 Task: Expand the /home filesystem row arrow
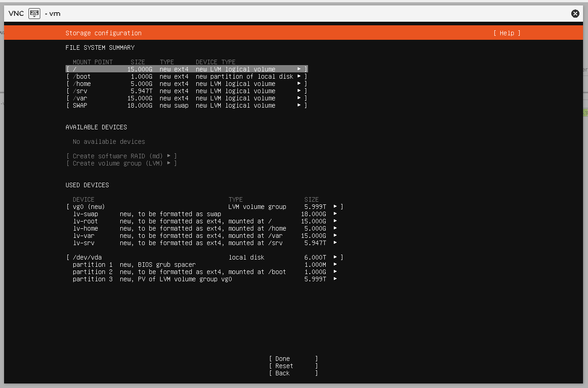299,84
